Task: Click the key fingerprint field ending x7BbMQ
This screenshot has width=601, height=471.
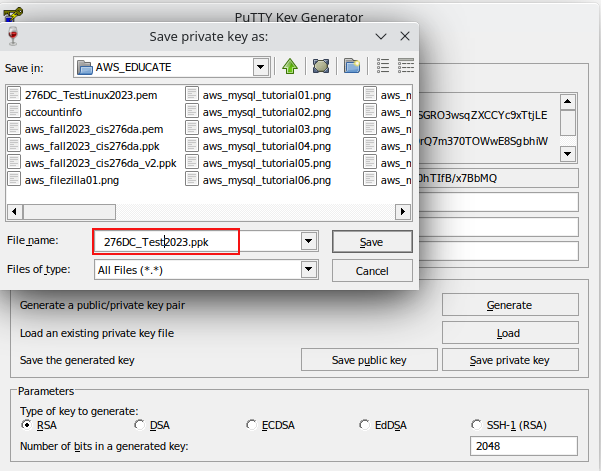Action: point(498,178)
